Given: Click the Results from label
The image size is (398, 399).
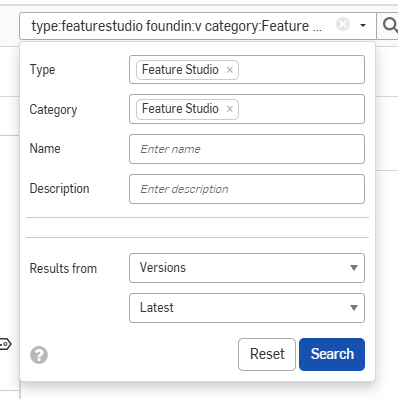Looking at the screenshot, I should point(63,268).
